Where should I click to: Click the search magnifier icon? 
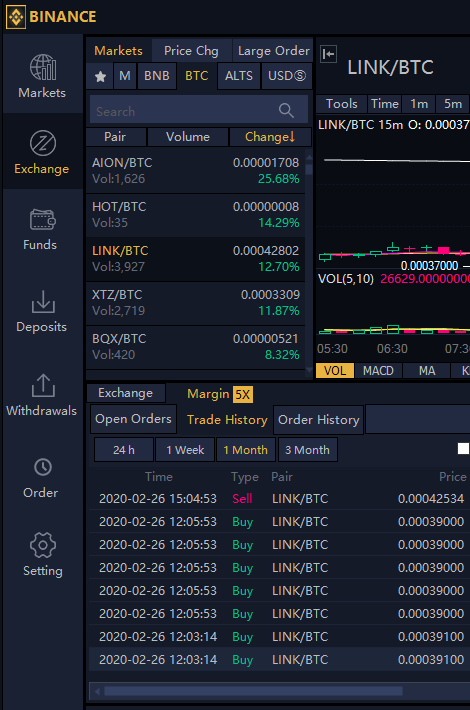point(286,110)
